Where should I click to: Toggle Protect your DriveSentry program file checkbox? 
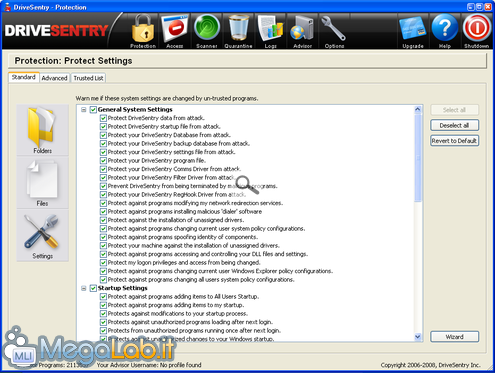(x=103, y=161)
